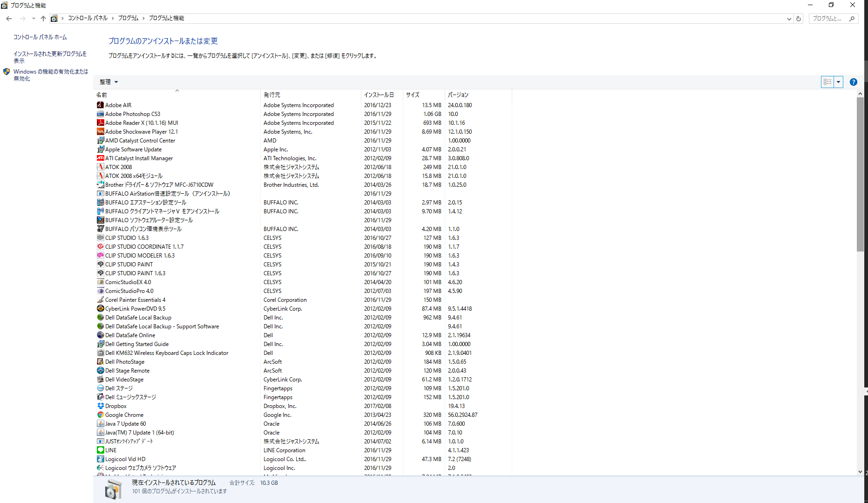
Task: Select the JUSTオンラインアップデート entry
Action: tap(304, 442)
